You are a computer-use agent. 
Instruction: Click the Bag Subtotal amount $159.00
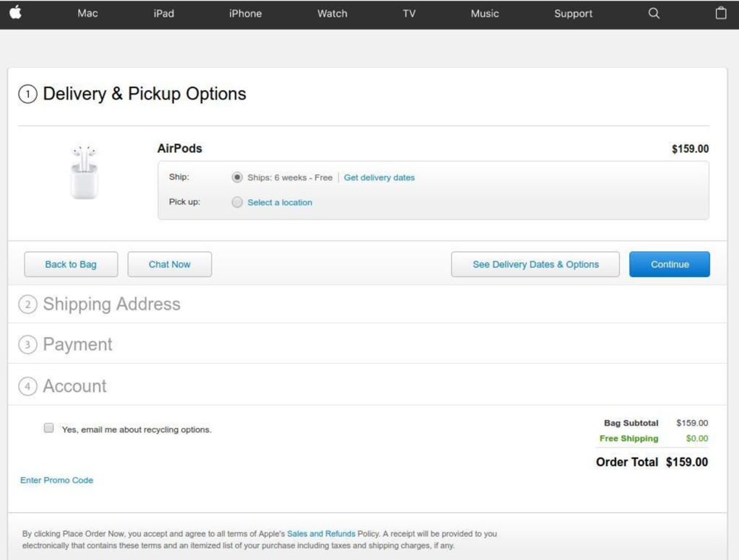[x=692, y=423]
